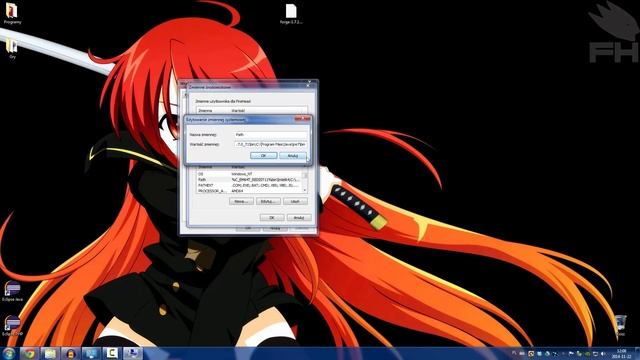Select the PATHEXT row in system variables
The image size is (640, 360).
(249, 185)
